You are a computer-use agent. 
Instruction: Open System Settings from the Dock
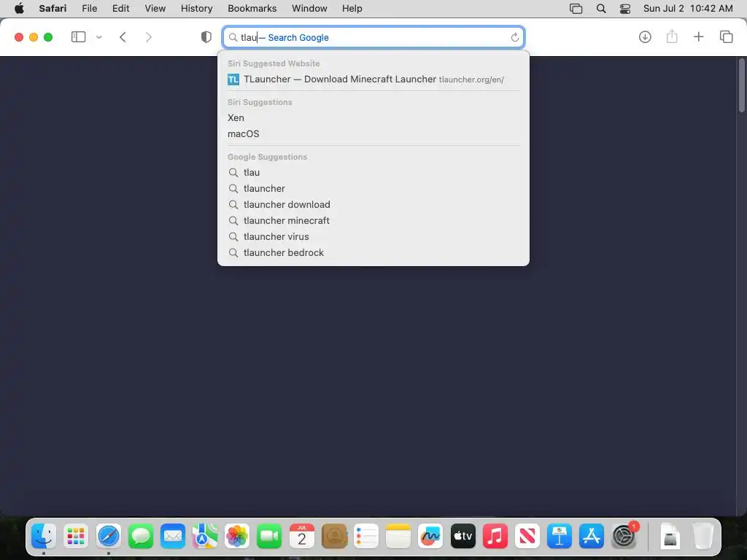[x=624, y=536]
